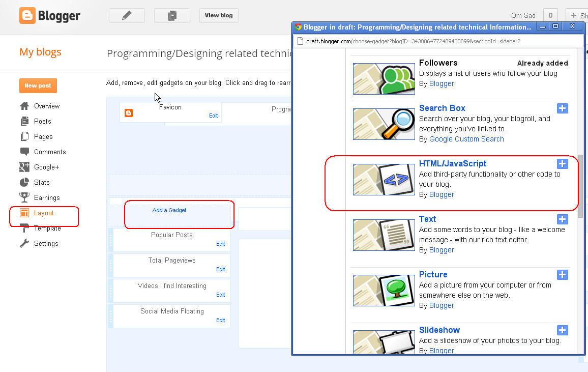The width and height of the screenshot is (588, 372).
Task: Open Blogger author link under Followers
Action: tap(442, 83)
